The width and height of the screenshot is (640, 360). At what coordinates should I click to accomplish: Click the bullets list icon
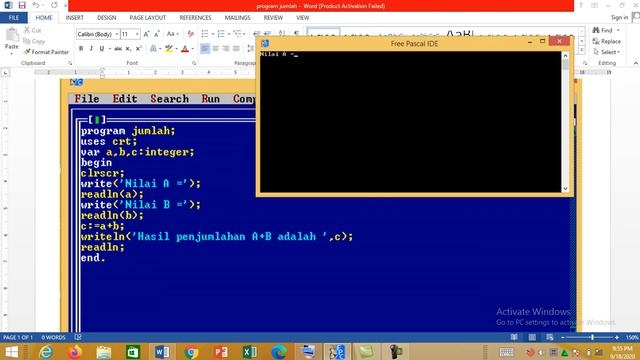coord(205,34)
